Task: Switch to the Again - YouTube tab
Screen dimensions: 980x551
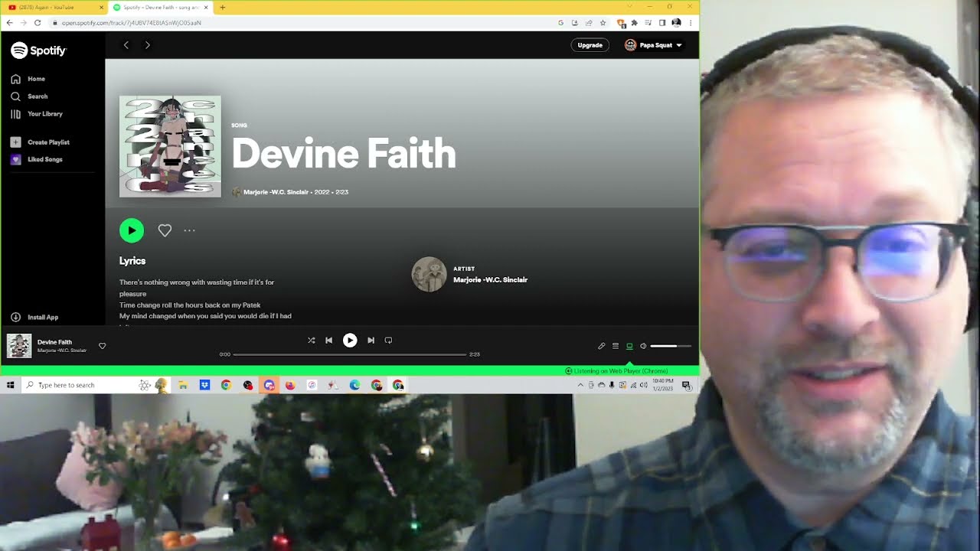Action: 52,7
